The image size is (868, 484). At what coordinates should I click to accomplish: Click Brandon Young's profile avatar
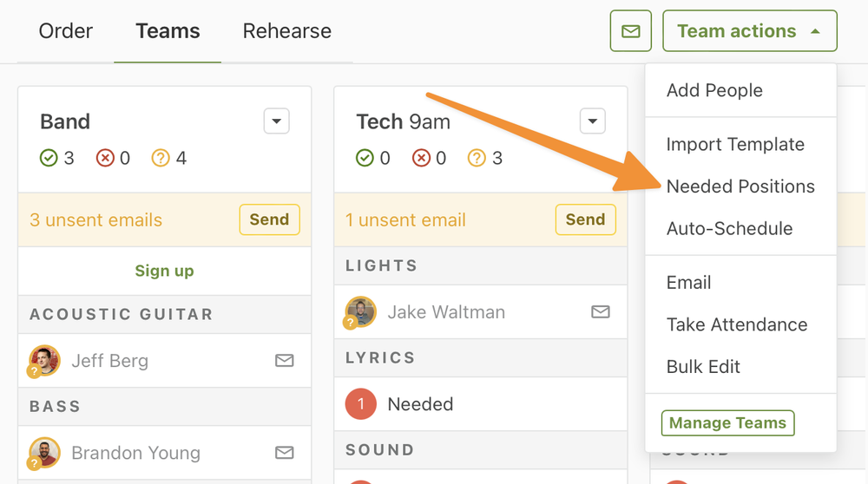click(44, 452)
